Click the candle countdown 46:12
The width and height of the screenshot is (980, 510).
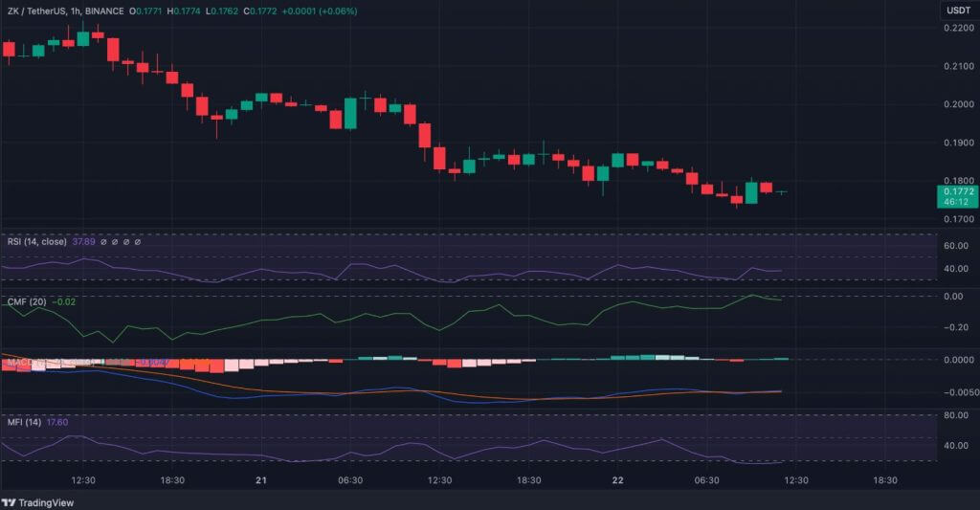[956, 202]
